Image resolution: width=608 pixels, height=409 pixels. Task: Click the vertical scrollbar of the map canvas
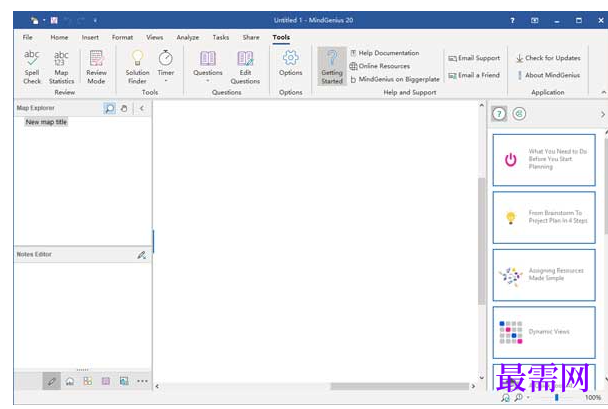point(482,241)
